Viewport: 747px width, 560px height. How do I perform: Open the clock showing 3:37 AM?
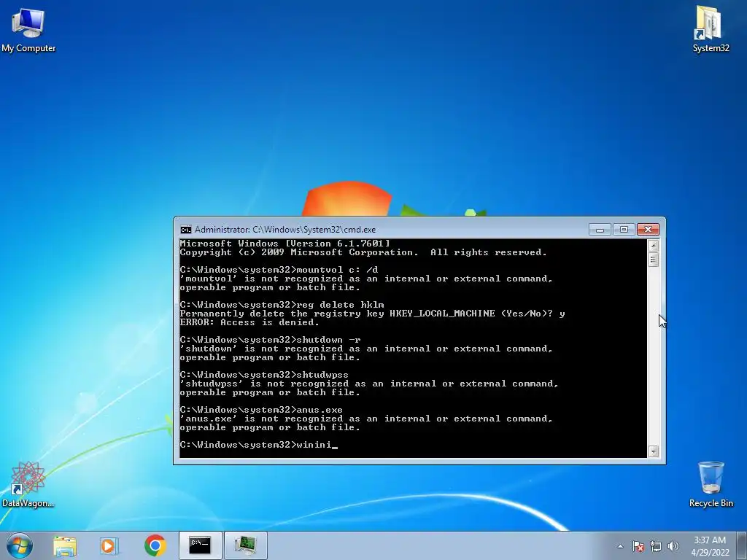pyautogui.click(x=710, y=546)
